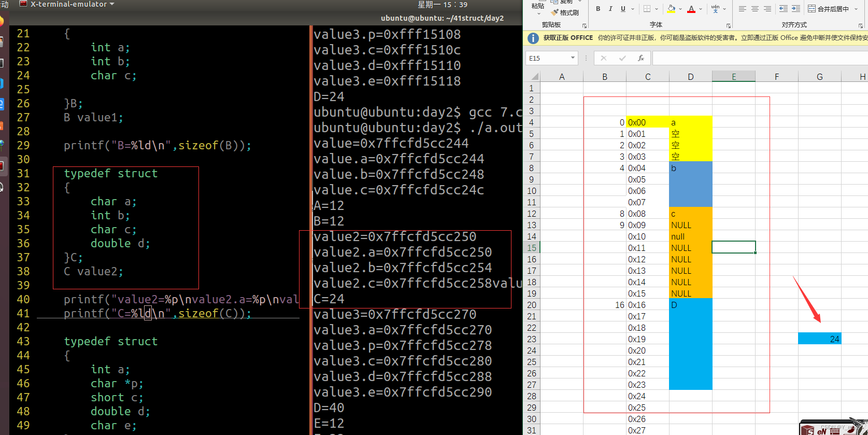
Task: Click 合并后居中 merge and center
Action: [828, 9]
